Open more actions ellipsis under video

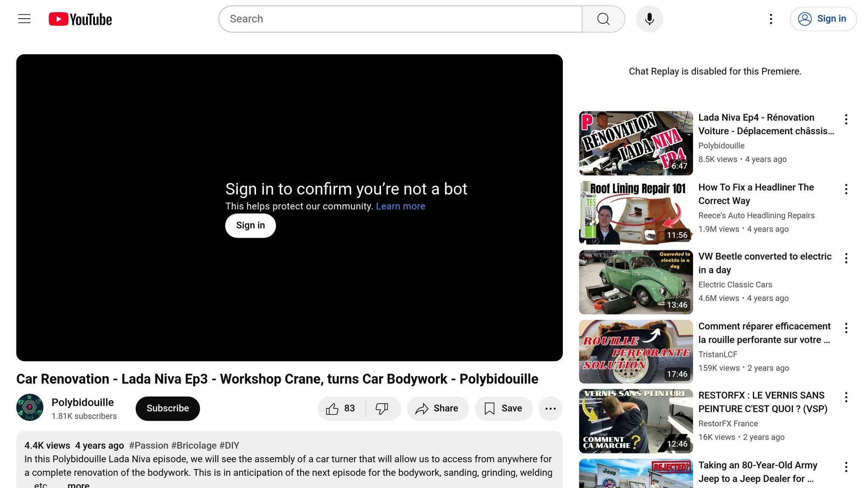(x=551, y=408)
